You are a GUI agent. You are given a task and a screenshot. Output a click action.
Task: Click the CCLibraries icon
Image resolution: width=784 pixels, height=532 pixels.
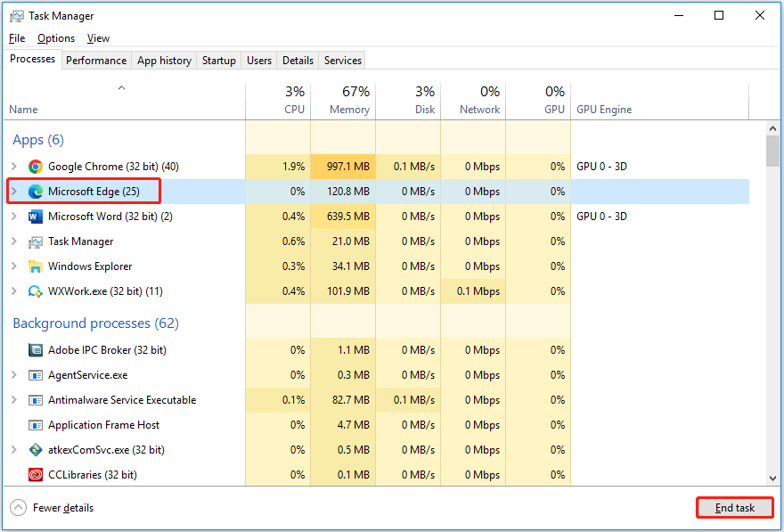pos(34,474)
